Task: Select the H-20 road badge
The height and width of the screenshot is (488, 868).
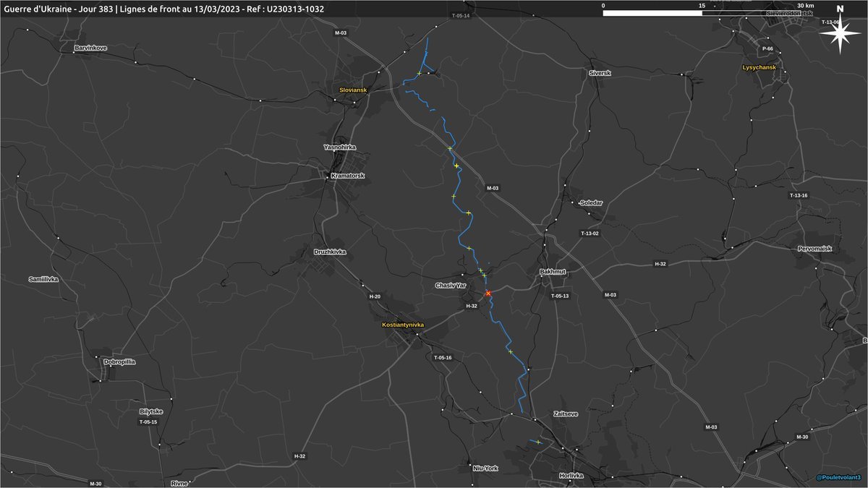Action: pos(375,296)
